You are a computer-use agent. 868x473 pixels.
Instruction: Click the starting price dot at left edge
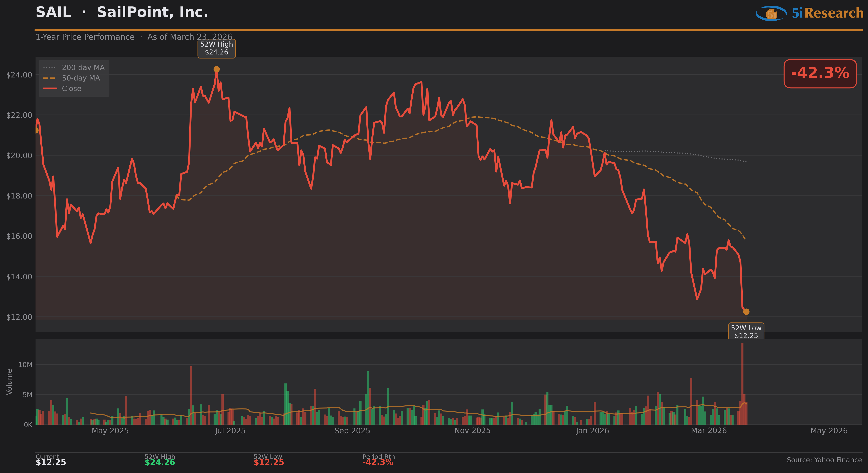pyautogui.click(x=36, y=130)
